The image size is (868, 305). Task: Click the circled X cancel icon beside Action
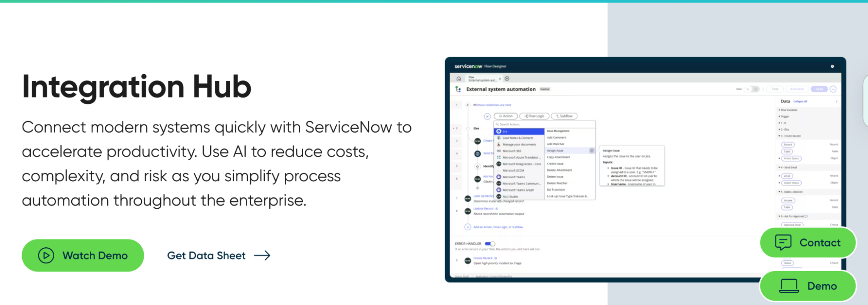click(x=487, y=116)
